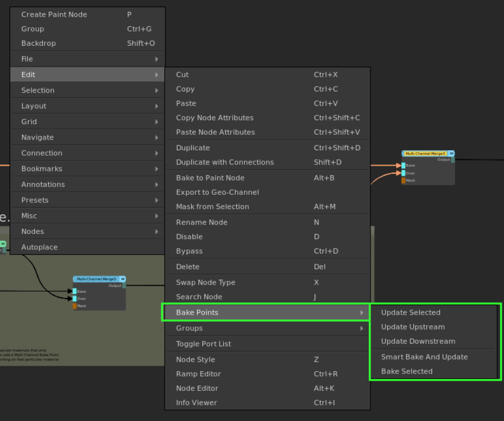
Task: Collapse Multi-Channel Merge3 node via header button
Action: 451,153
